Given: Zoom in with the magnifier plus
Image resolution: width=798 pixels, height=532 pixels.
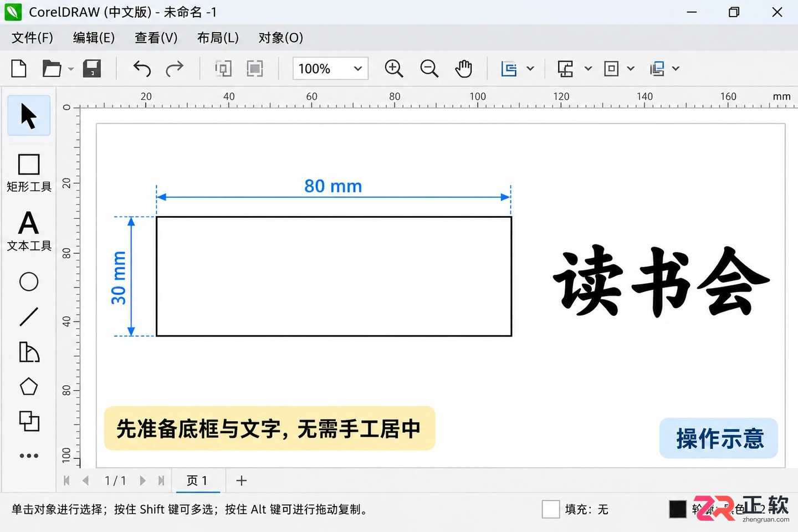Looking at the screenshot, I should point(394,69).
